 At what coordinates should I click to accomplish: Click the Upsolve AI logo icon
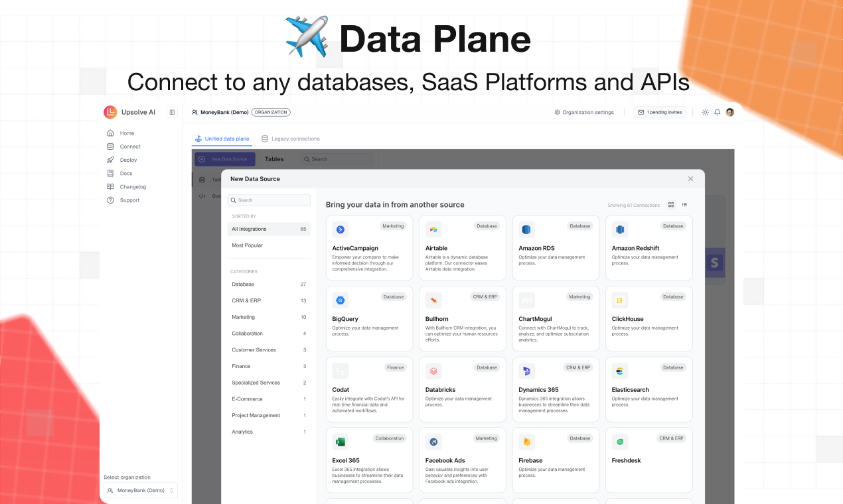pos(110,112)
